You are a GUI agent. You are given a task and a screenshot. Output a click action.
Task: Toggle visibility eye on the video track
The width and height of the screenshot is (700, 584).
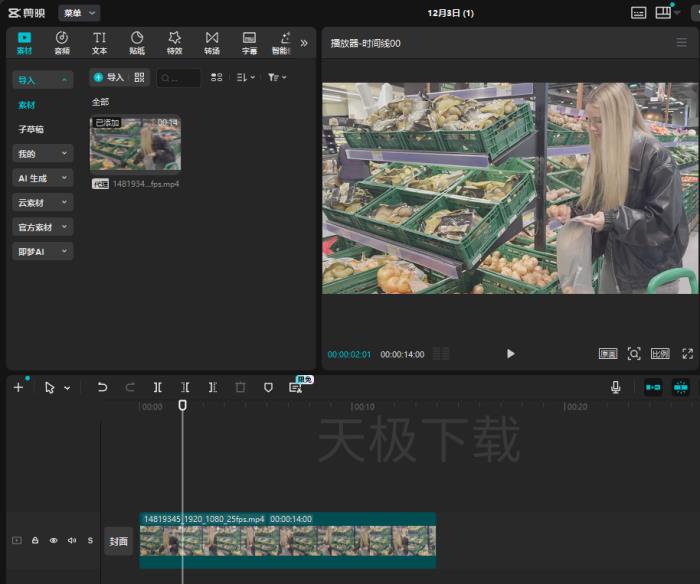click(53, 540)
